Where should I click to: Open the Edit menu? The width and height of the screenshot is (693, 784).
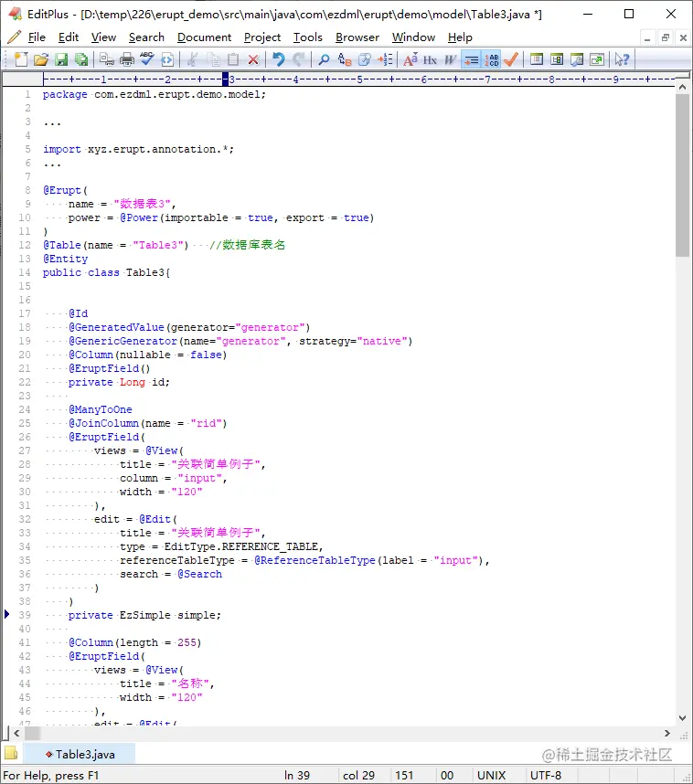coord(69,37)
